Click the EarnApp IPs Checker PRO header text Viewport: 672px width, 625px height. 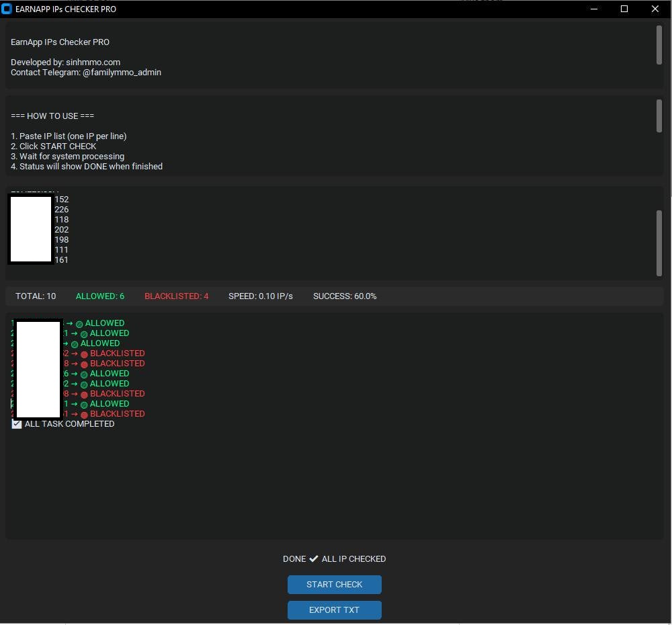click(60, 42)
